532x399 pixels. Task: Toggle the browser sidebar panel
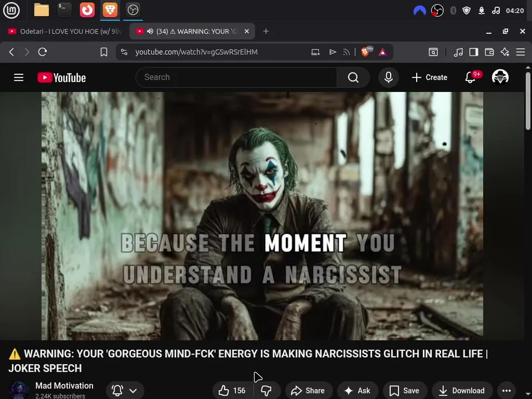click(474, 52)
